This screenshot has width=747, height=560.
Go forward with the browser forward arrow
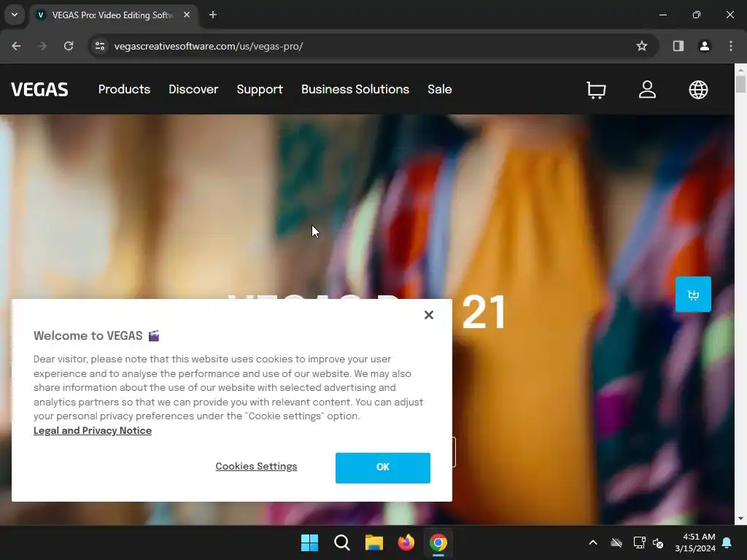point(42,46)
